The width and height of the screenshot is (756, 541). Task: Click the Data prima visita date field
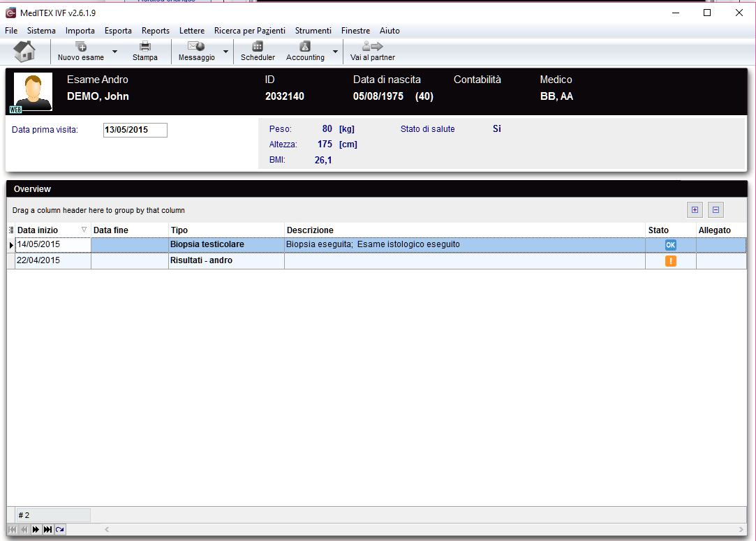click(x=135, y=130)
